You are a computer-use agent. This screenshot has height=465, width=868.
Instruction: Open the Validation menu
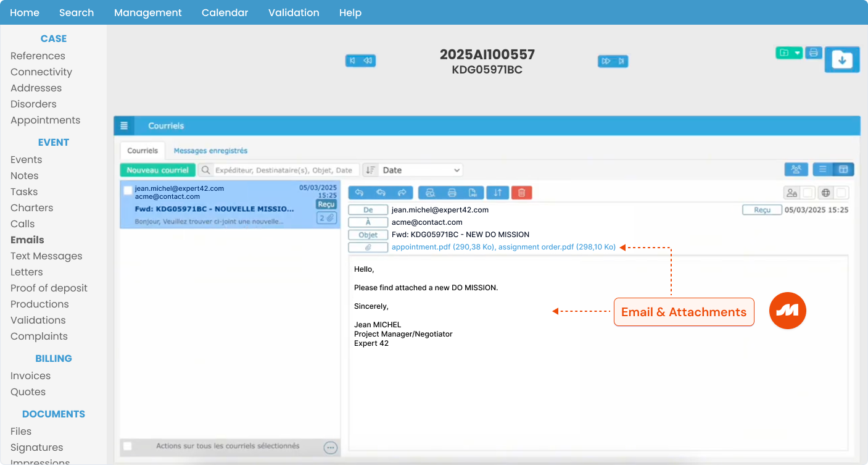tap(294, 12)
